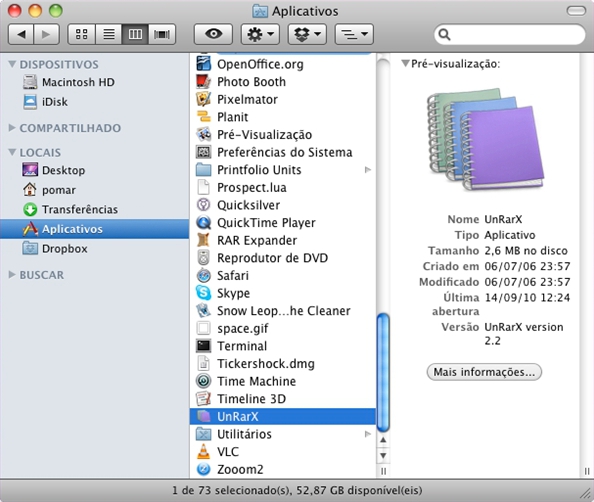
Task: Click the OpenOffice.org app icon
Action: [203, 64]
